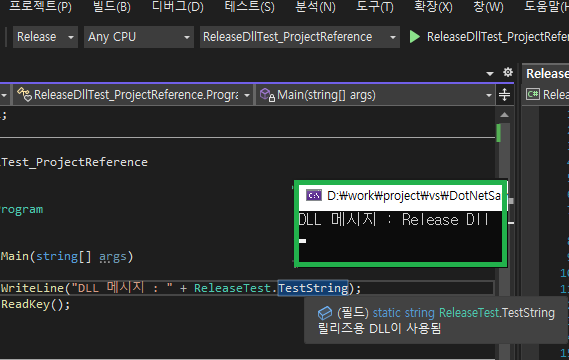This screenshot has height=360, width=569.
Task: Click tooltip text '릴리즈용 DLL이 사용됨'
Action: (x=379, y=328)
